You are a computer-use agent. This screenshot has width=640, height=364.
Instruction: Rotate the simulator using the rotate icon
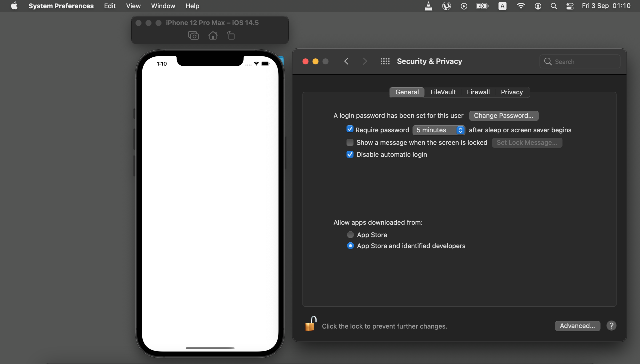[x=230, y=35]
